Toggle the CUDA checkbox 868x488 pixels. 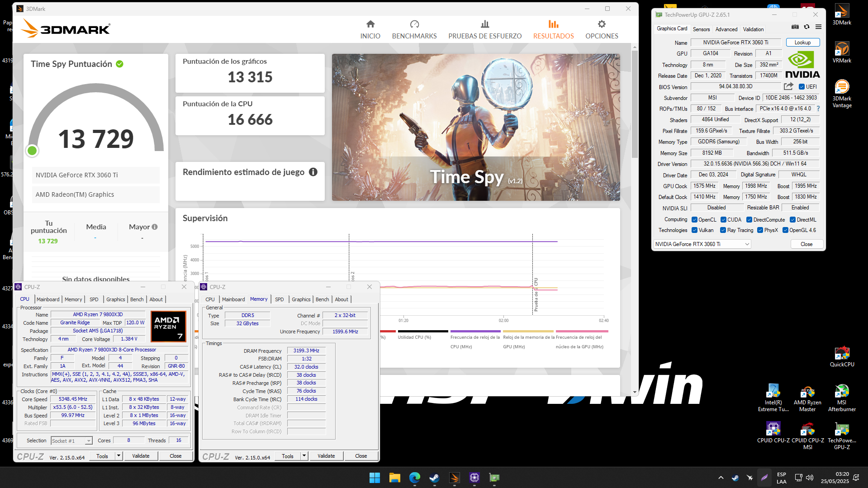[x=723, y=220]
